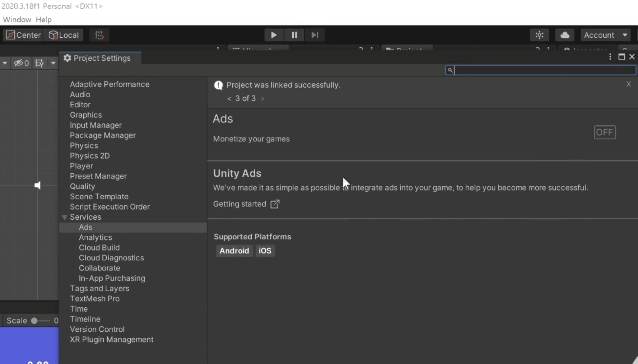Open the Window menu

click(17, 19)
